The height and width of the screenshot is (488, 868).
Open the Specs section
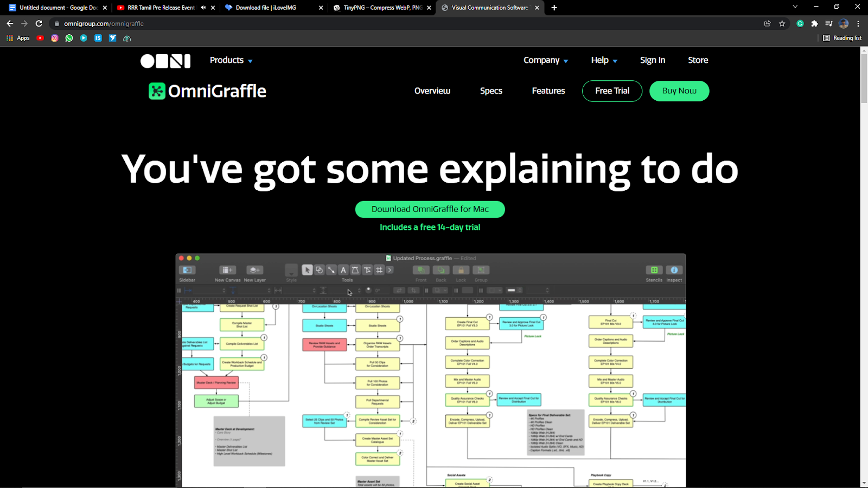[x=491, y=91]
